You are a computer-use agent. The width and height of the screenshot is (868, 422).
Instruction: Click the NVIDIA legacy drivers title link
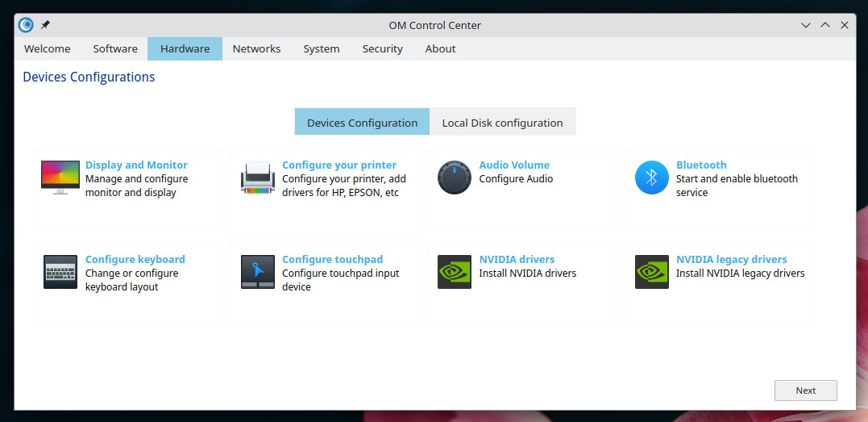point(731,259)
